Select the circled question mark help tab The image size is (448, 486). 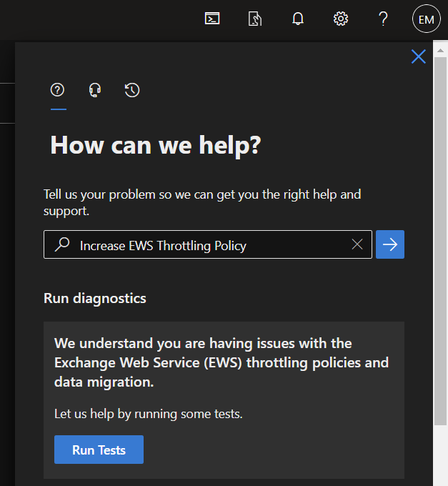(x=57, y=90)
